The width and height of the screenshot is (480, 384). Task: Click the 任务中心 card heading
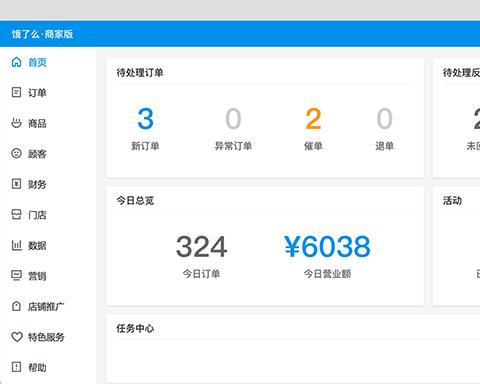(135, 328)
